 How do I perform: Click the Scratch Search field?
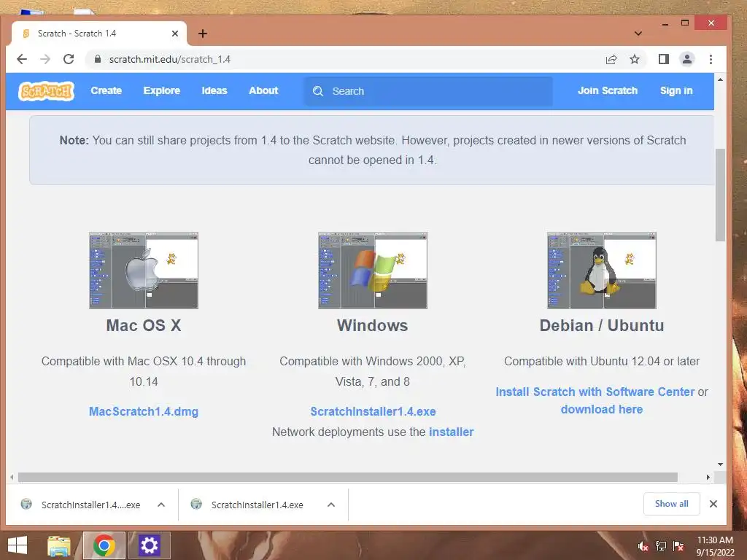click(x=427, y=91)
